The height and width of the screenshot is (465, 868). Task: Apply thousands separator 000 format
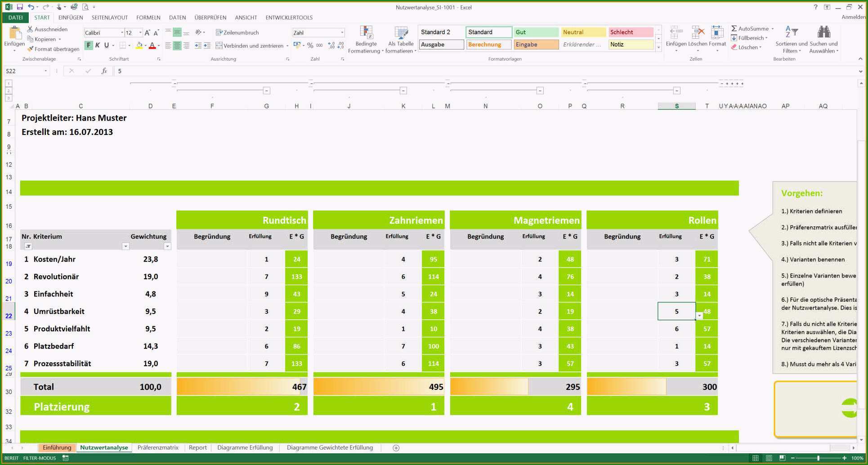click(x=319, y=45)
